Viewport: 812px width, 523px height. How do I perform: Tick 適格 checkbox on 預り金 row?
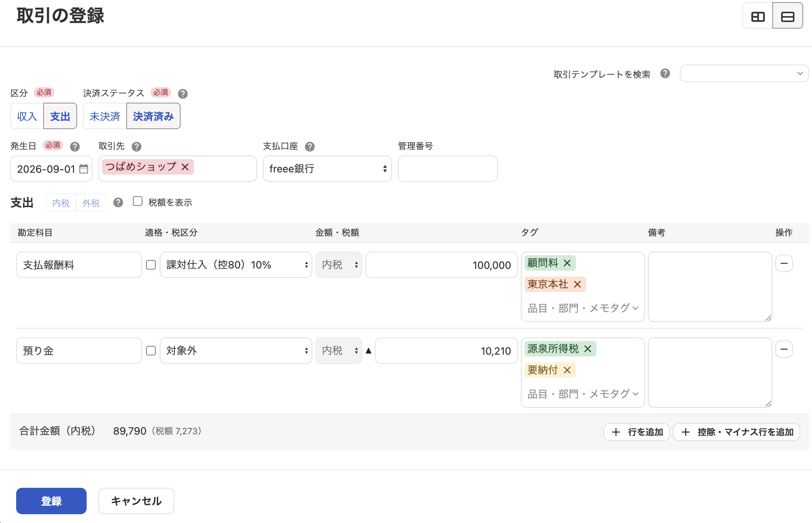click(x=151, y=351)
